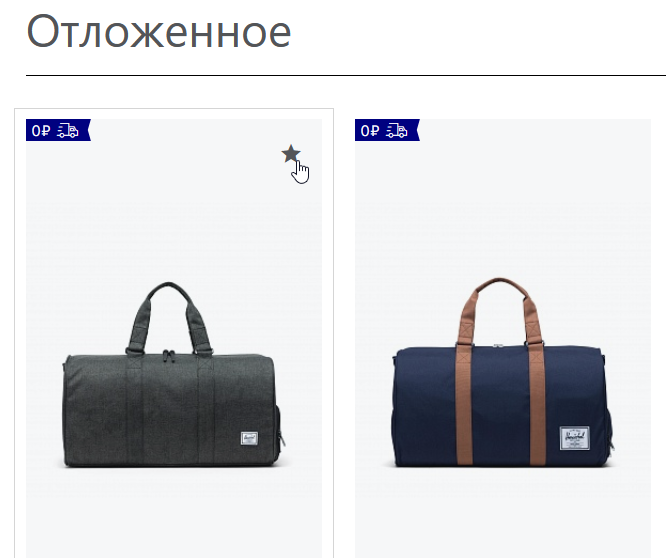Click the left brown strap on navy bag
The image size is (666, 558).
(x=464, y=403)
